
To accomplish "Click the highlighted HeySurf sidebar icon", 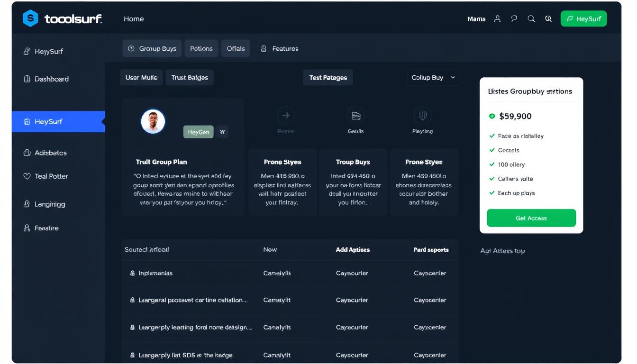I will pyautogui.click(x=27, y=122).
